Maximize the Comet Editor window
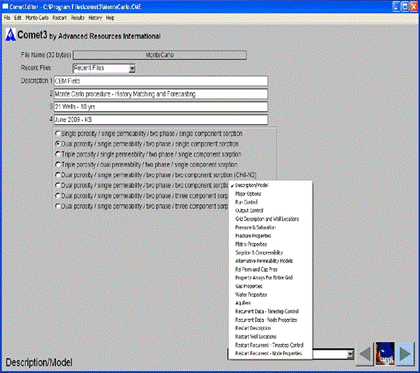Image resolution: width=420 pixels, height=373 pixels. click(405, 7)
